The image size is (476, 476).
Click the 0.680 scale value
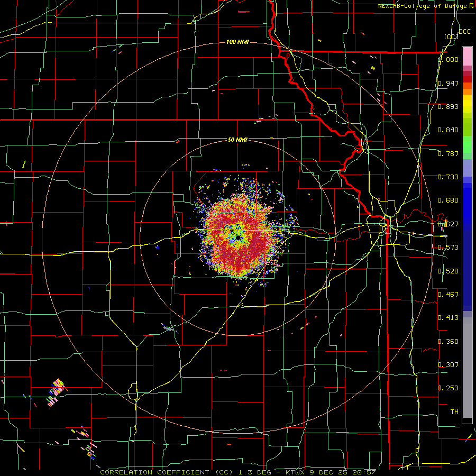(448, 200)
